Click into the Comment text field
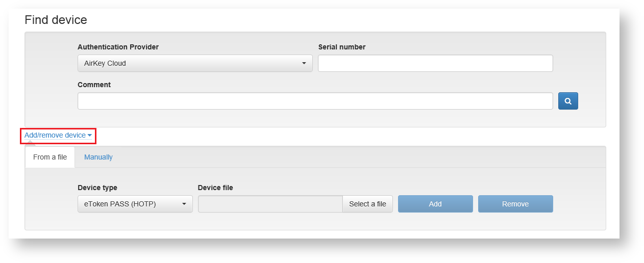Image resolution: width=644 pixels, height=263 pixels. 315,101
